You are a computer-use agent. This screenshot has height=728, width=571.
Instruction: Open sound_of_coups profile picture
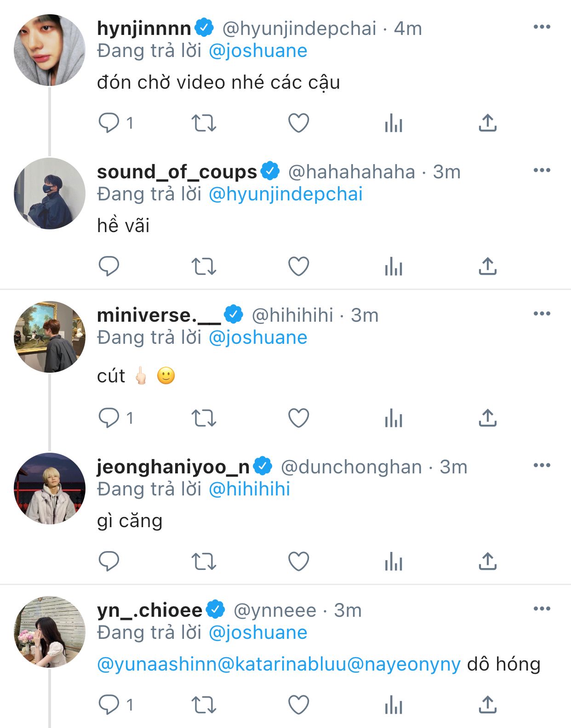[x=50, y=193]
